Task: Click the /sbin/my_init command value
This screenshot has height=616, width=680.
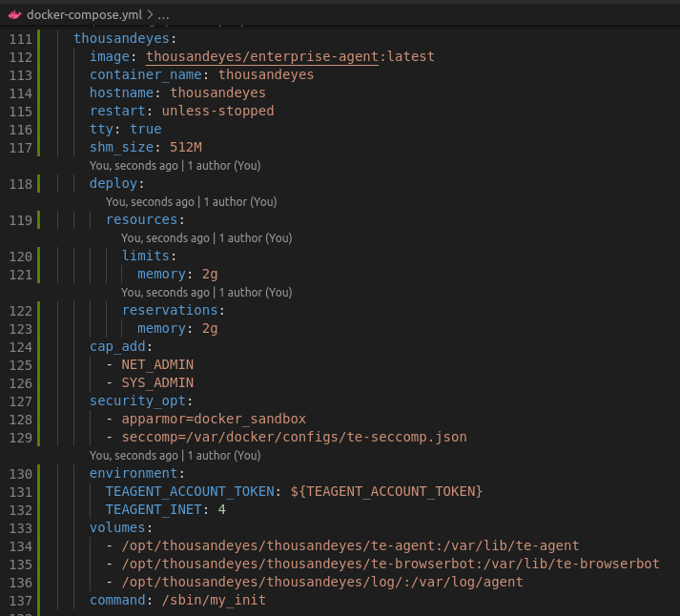Action: pos(214,601)
